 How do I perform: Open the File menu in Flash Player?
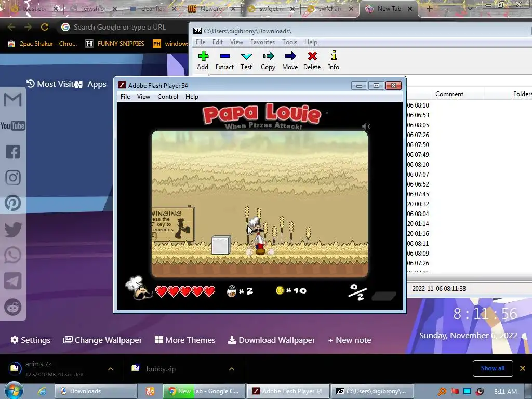click(125, 97)
